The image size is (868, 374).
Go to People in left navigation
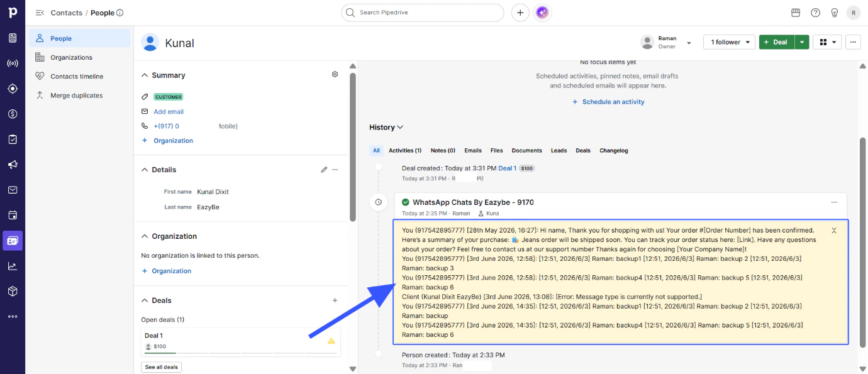80,38
